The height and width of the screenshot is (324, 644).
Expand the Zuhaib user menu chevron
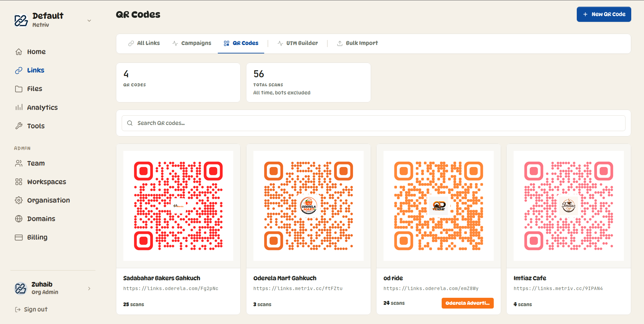click(89, 288)
